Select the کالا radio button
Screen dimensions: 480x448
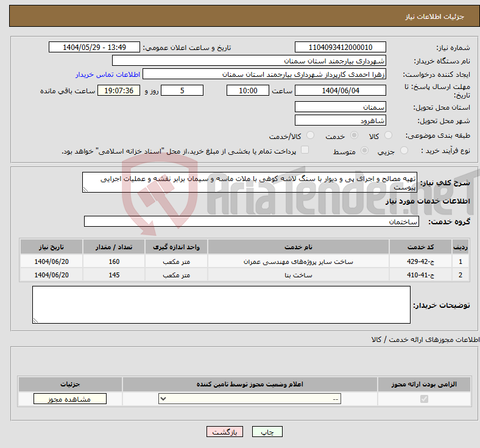[x=388, y=135]
